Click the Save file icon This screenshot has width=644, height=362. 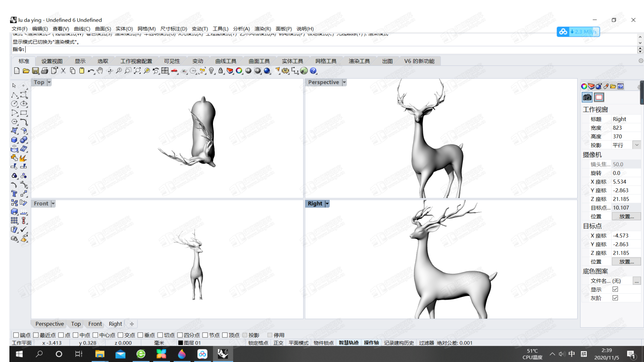pyautogui.click(x=35, y=71)
